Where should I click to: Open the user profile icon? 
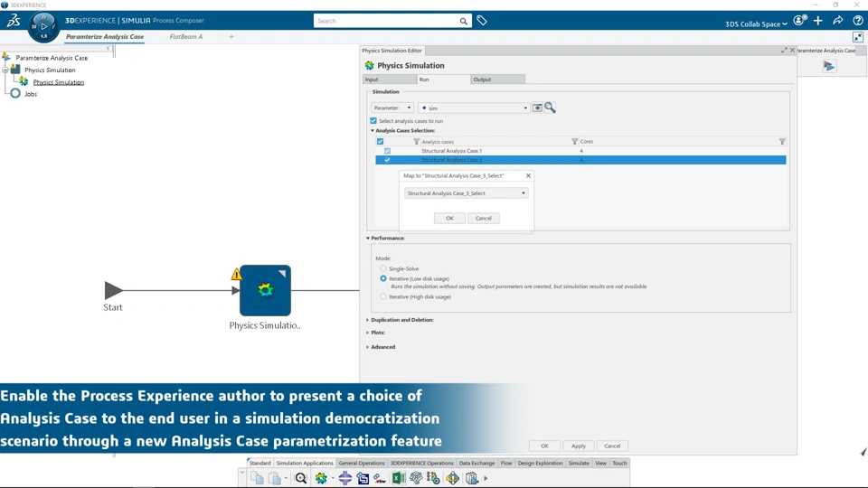[x=798, y=21]
